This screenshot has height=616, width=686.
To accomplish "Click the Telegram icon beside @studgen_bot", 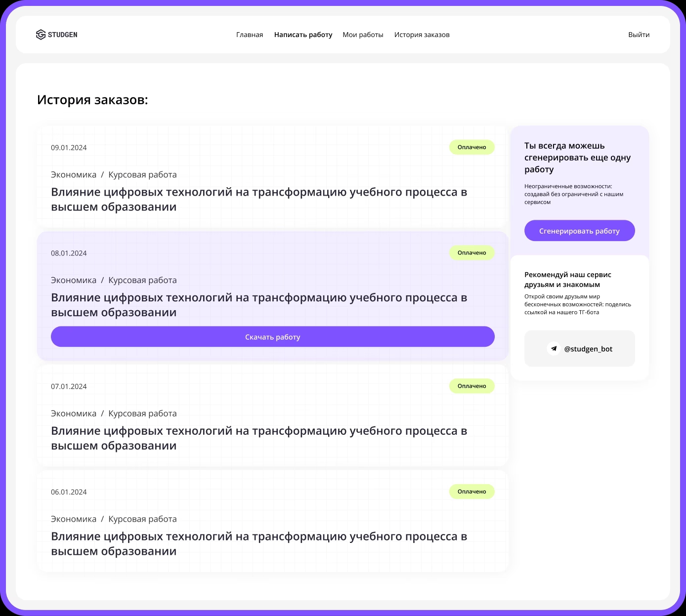I will coord(554,349).
